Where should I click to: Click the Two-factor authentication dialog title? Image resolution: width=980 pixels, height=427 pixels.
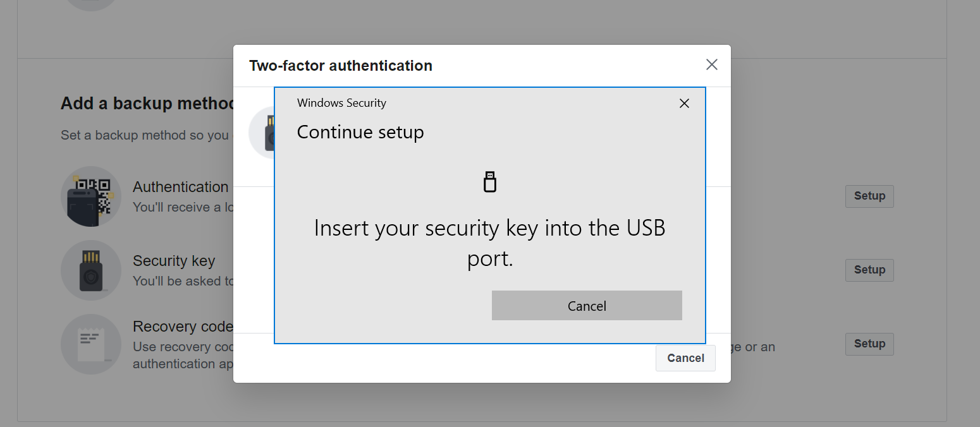[341, 66]
